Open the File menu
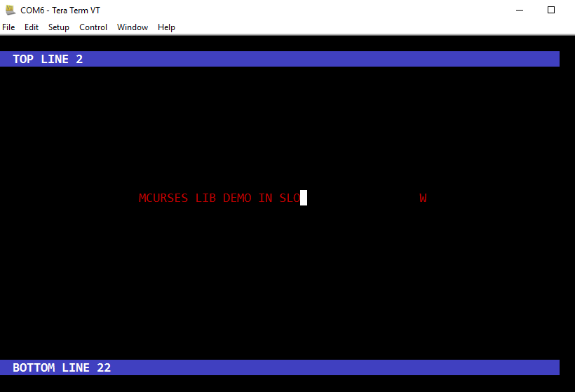575x392 pixels. (8, 27)
